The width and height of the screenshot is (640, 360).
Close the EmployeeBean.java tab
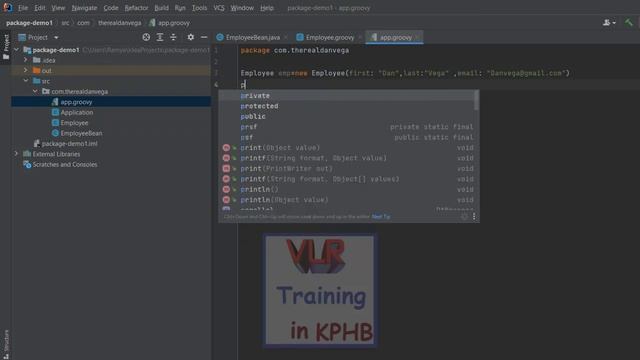tap(286, 37)
